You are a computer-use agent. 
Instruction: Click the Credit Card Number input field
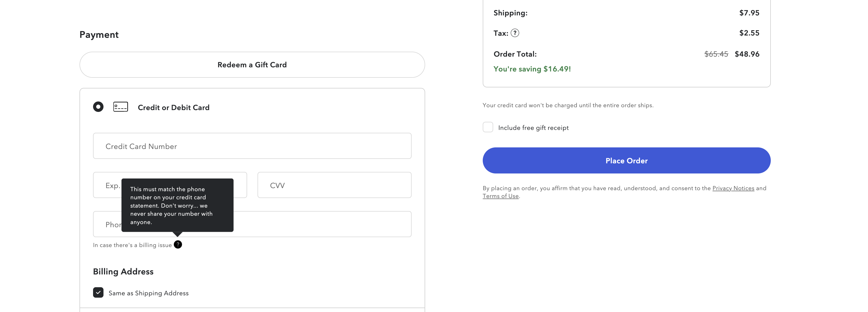click(x=252, y=146)
